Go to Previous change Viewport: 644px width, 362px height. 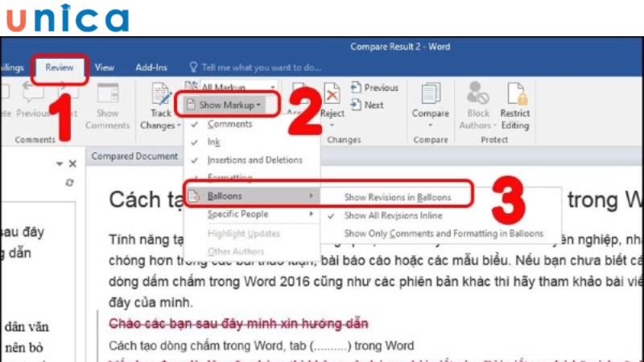point(374,88)
